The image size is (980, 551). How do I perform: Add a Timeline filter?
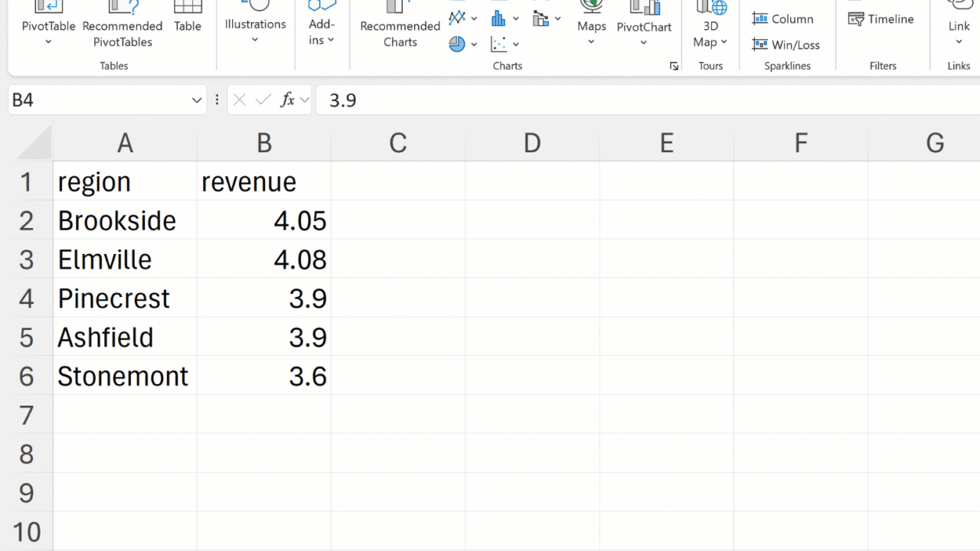(x=881, y=19)
